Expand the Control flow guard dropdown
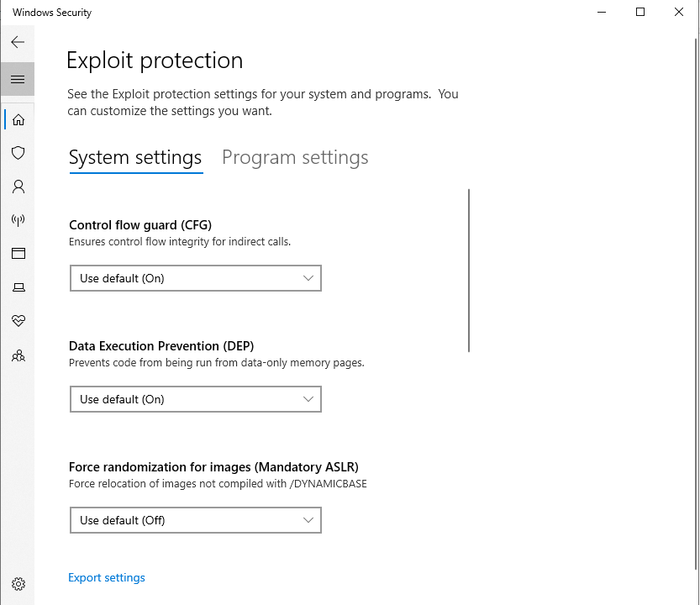 tap(196, 278)
